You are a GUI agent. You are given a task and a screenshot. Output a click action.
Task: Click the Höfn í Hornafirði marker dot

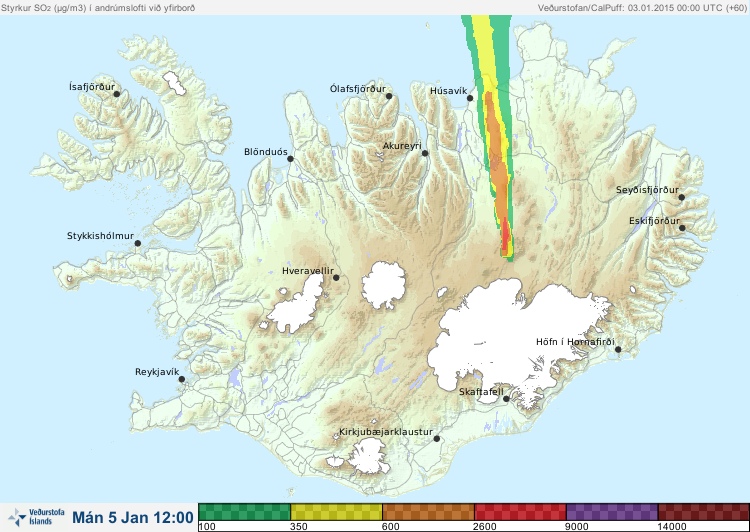[618, 350]
